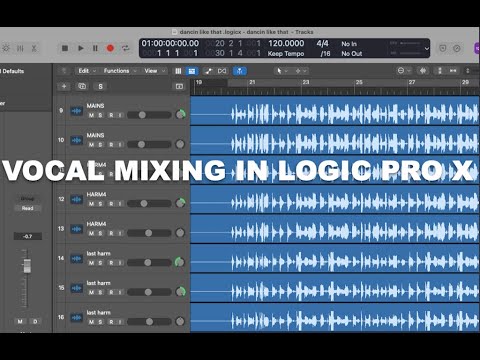Click the /16 division value

[x=325, y=54]
